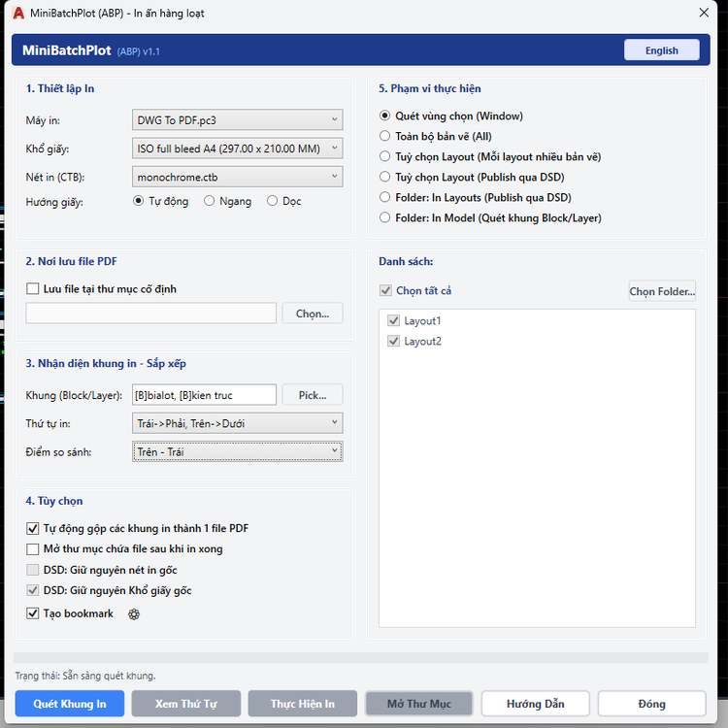Click the '1. Thiết lập In' heading
The image size is (728, 728).
(60, 88)
